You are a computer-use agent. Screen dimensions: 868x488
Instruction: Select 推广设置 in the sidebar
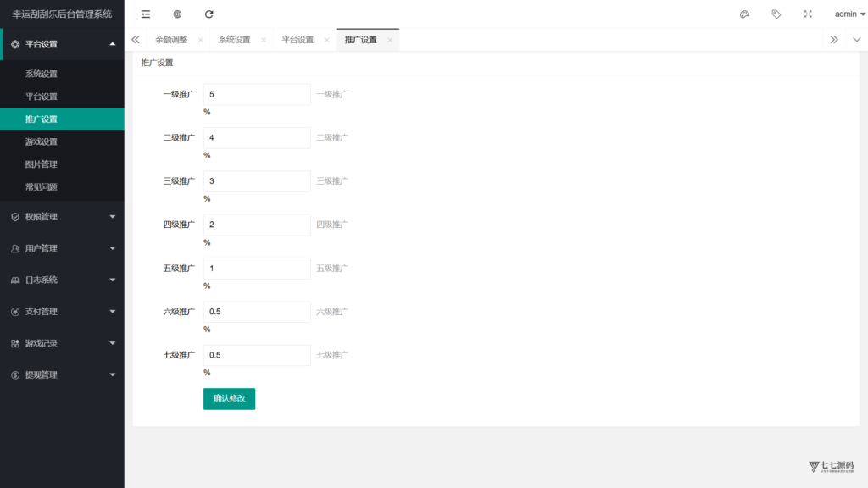[x=62, y=119]
